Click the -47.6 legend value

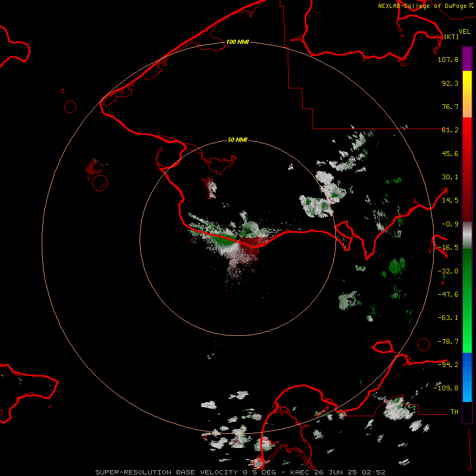click(448, 295)
